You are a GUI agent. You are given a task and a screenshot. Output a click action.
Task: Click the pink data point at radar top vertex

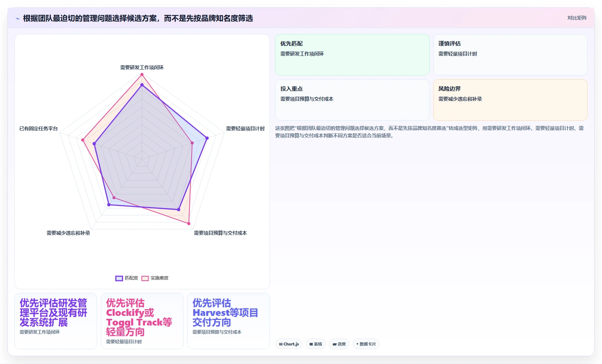(142, 75)
